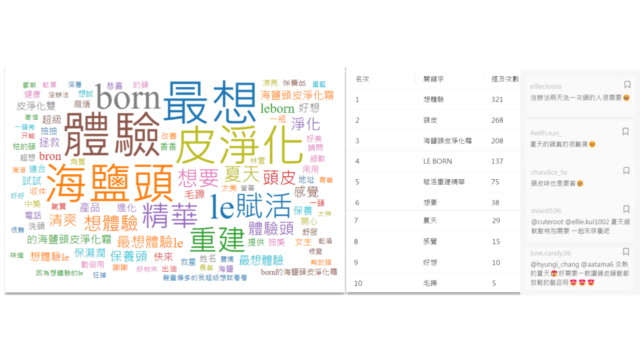Click the 提及次數 column header
Screen dimensions: 644x362
click(505, 79)
